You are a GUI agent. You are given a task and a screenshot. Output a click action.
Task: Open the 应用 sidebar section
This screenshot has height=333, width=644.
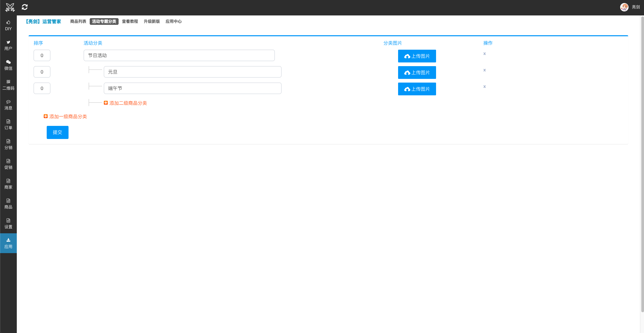pos(8,243)
